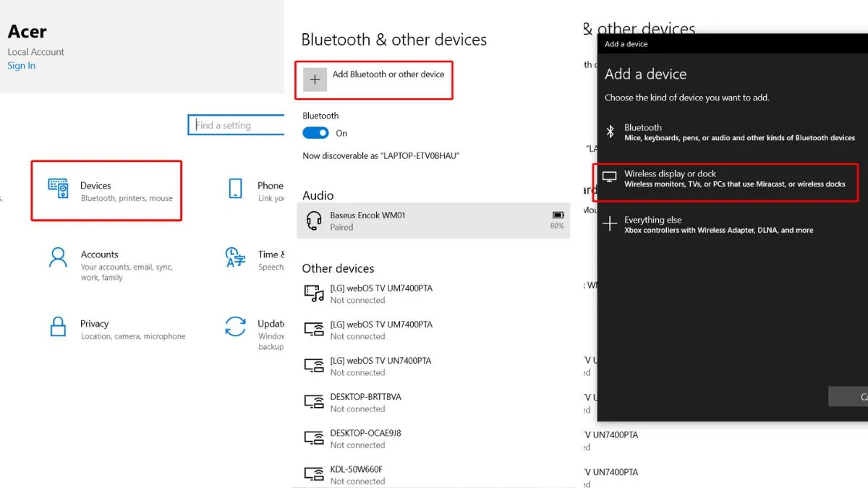Select first LG webOS TV UM7400PTA

tap(380, 294)
